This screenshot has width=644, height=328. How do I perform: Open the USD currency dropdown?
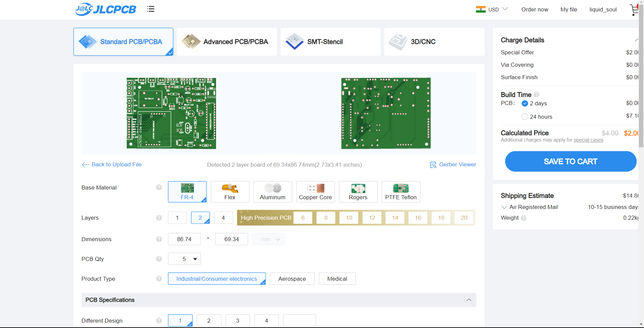point(498,9)
